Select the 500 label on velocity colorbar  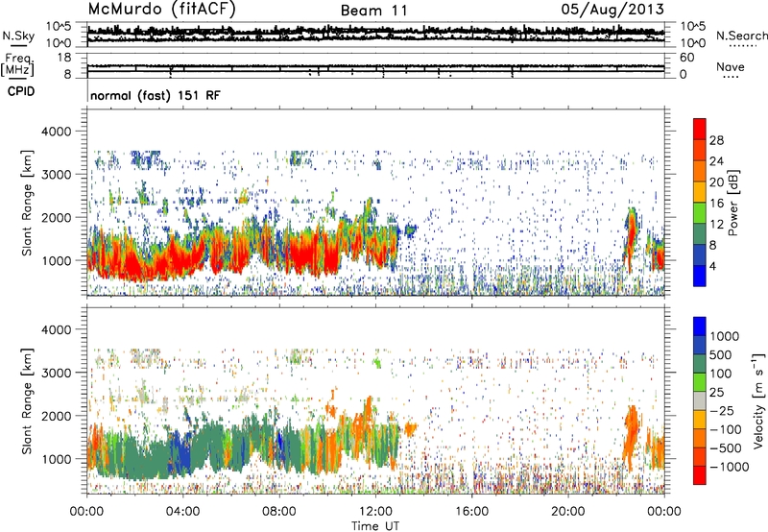(721, 354)
